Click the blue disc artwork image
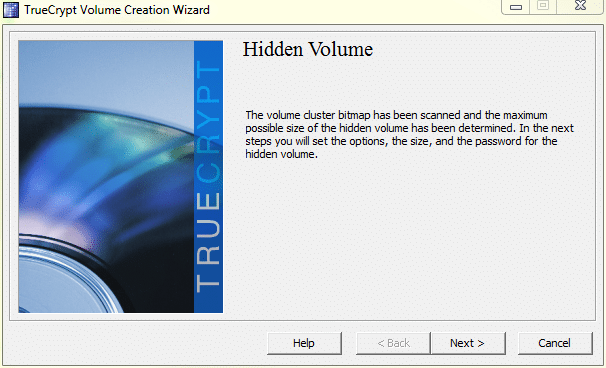Viewport: 606px width, 368px height. coord(121,177)
